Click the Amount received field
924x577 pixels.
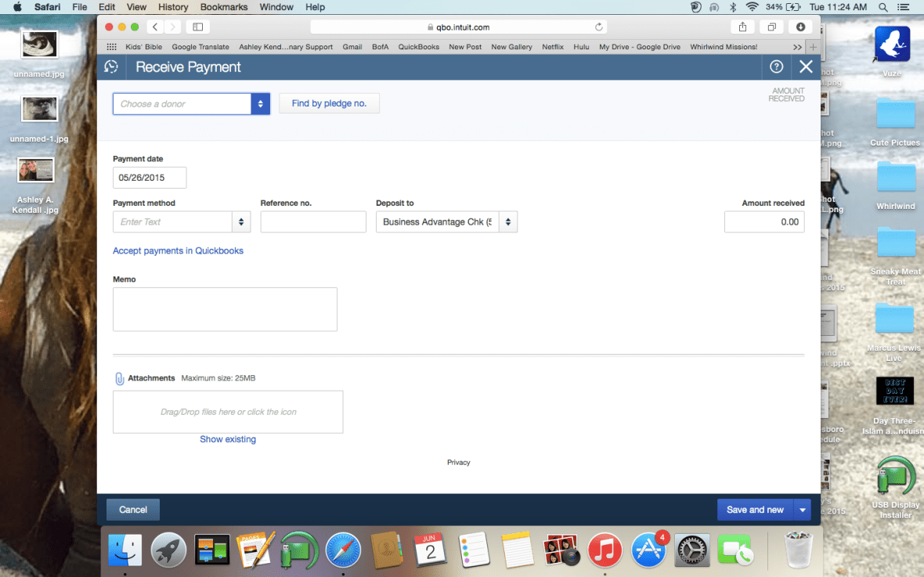click(x=763, y=222)
